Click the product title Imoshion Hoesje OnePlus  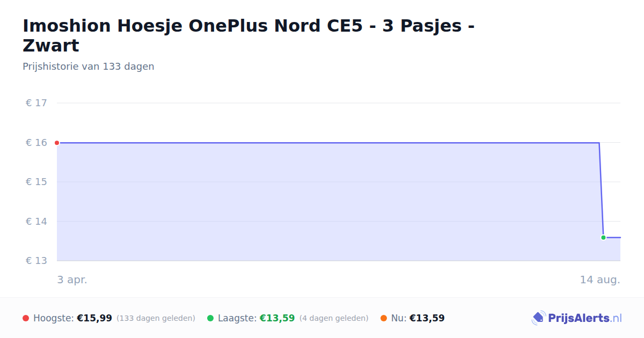point(248,35)
